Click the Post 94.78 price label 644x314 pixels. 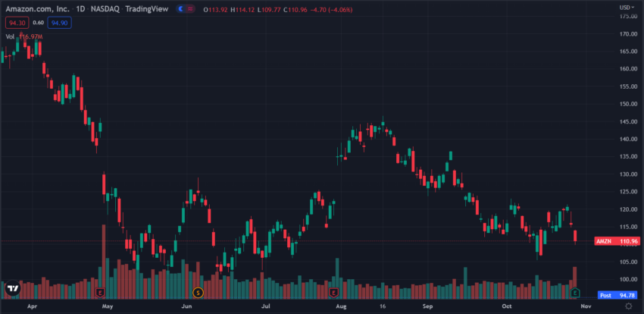(x=617, y=295)
